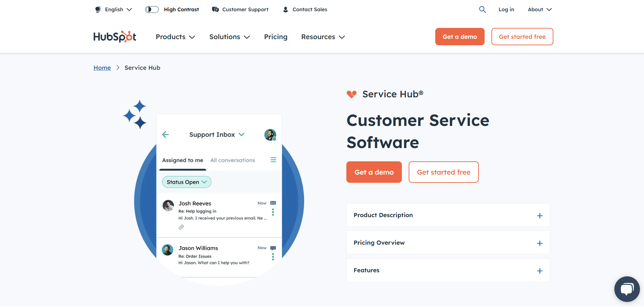The image size is (644, 307).
Task: Open the chat widget bubble
Action: pos(627,289)
